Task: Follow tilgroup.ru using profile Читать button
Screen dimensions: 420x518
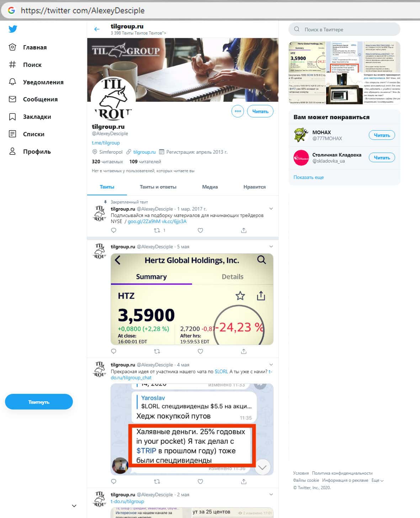Action: [260, 111]
